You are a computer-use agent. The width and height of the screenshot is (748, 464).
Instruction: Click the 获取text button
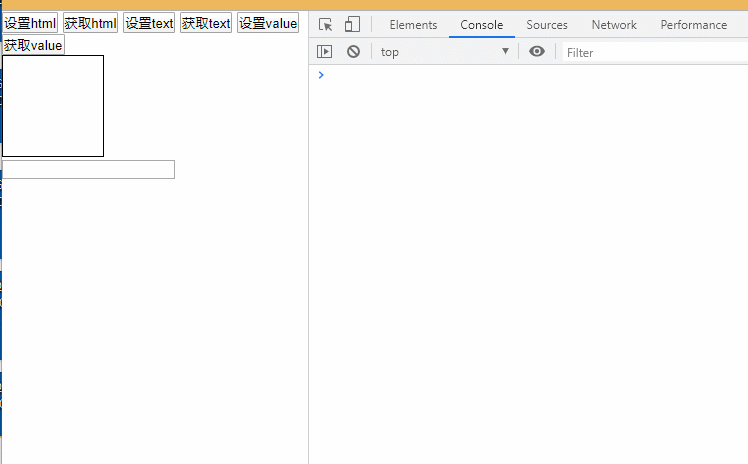[206, 23]
